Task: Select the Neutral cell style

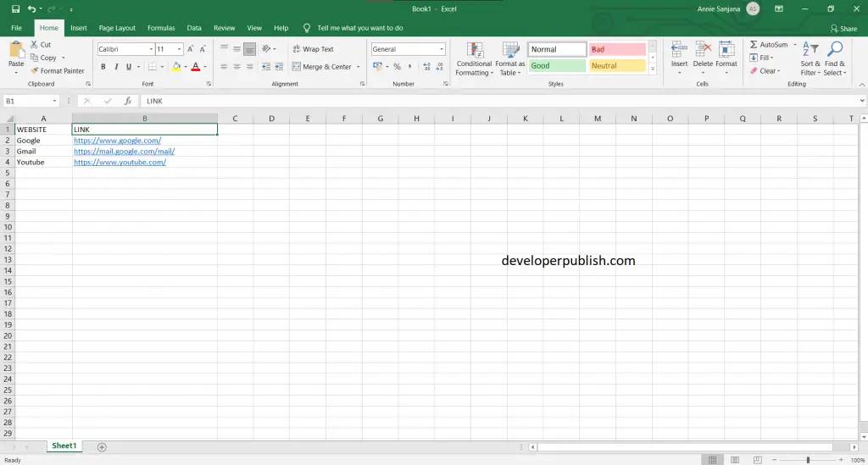Action: click(x=617, y=66)
